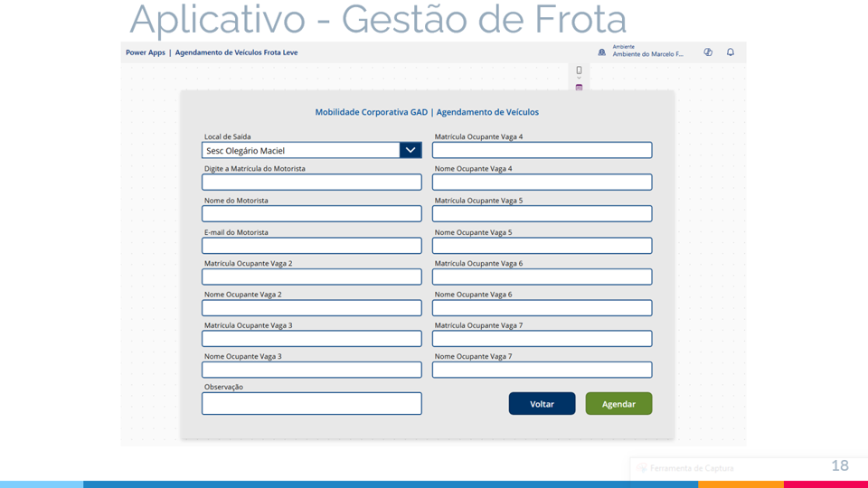Click the Digite a Matrícula do Motorista field
This screenshot has height=488, width=868.
[x=311, y=182]
